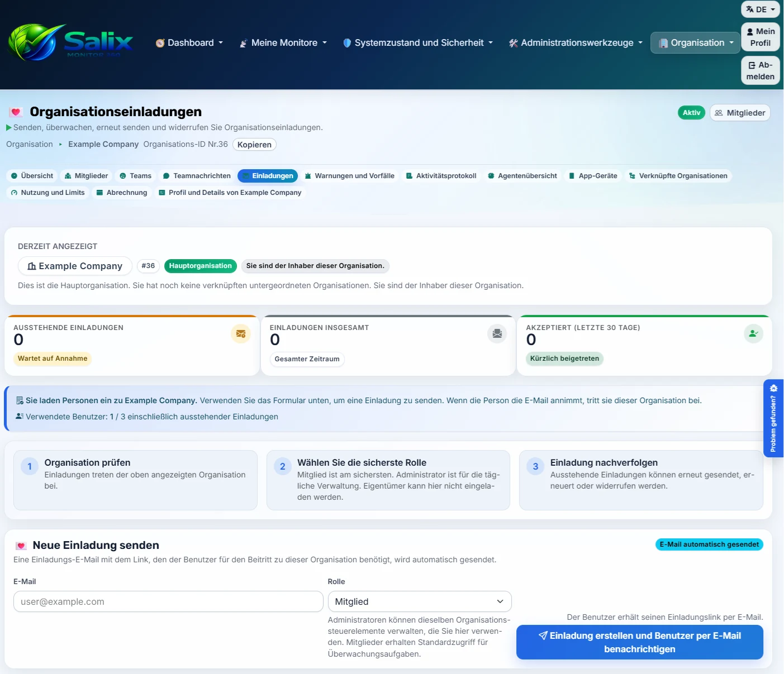Open the Problem gefunden? side tab

pos(773,418)
